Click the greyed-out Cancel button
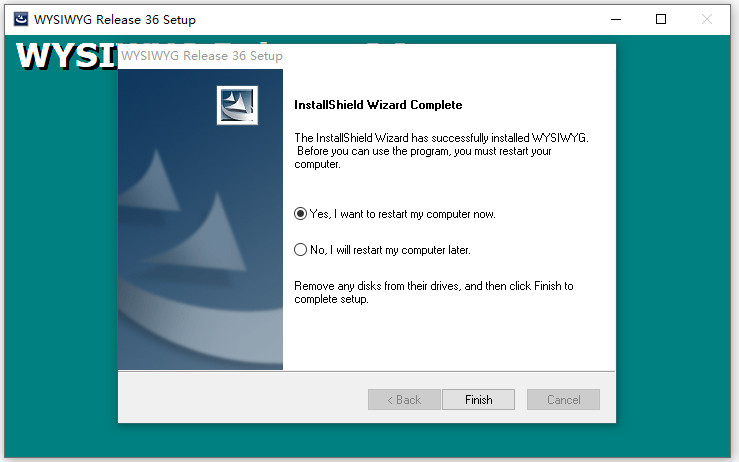The width and height of the screenshot is (739, 462). click(563, 400)
